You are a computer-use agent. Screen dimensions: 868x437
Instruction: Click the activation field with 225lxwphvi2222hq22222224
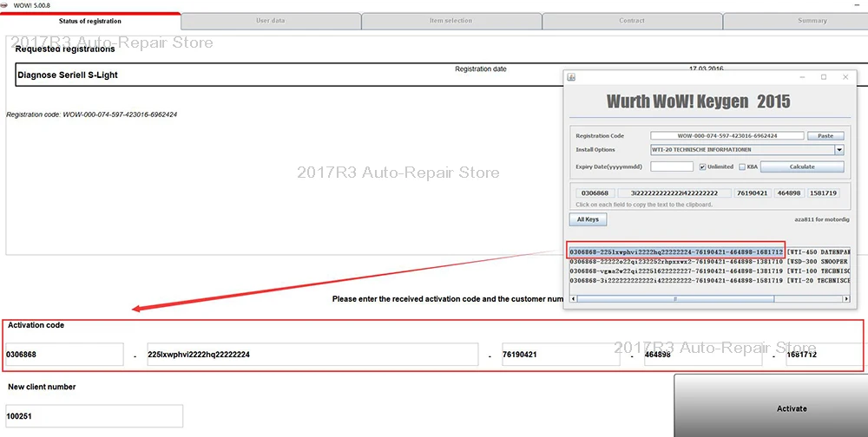click(x=312, y=355)
